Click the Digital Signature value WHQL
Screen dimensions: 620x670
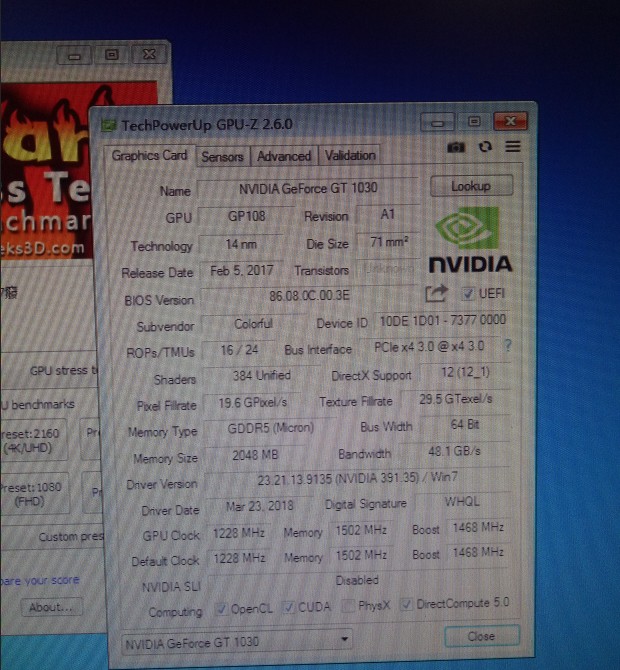point(462,502)
